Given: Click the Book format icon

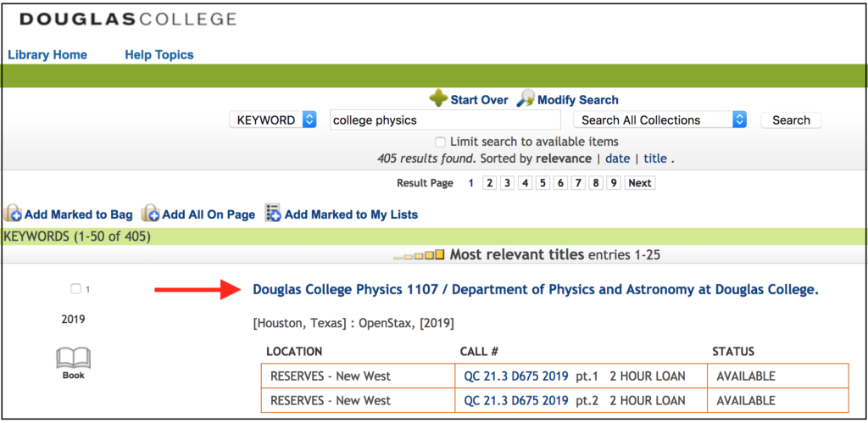Looking at the screenshot, I should [73, 359].
